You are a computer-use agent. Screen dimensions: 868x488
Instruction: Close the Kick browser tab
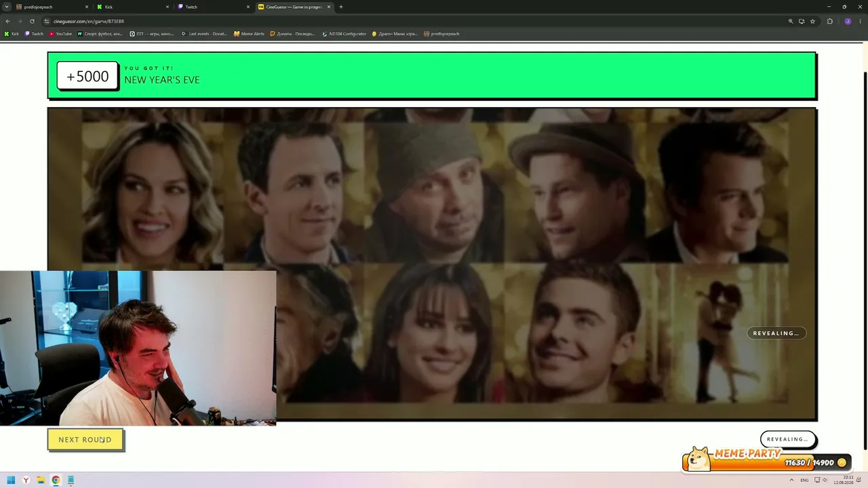pyautogui.click(x=167, y=7)
